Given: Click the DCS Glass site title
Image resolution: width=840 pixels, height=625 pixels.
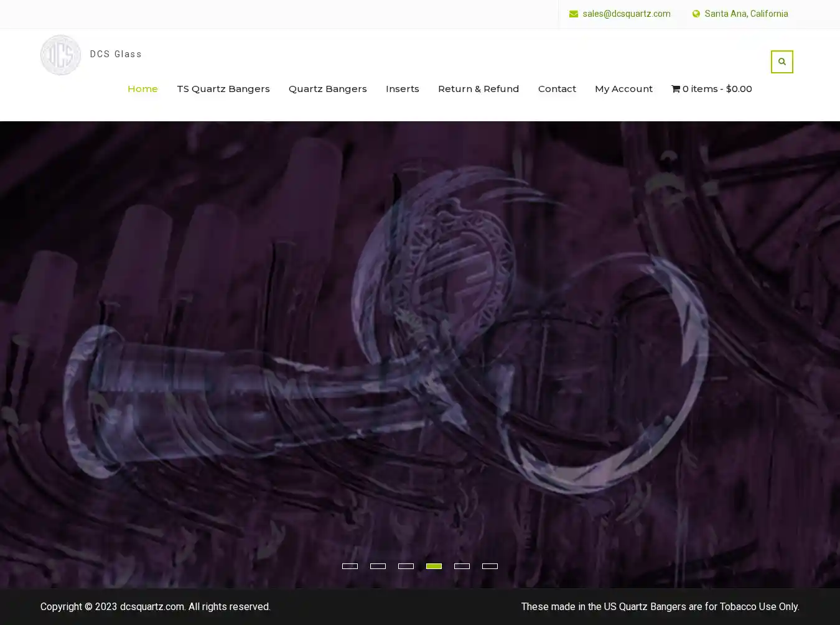Looking at the screenshot, I should (x=116, y=54).
